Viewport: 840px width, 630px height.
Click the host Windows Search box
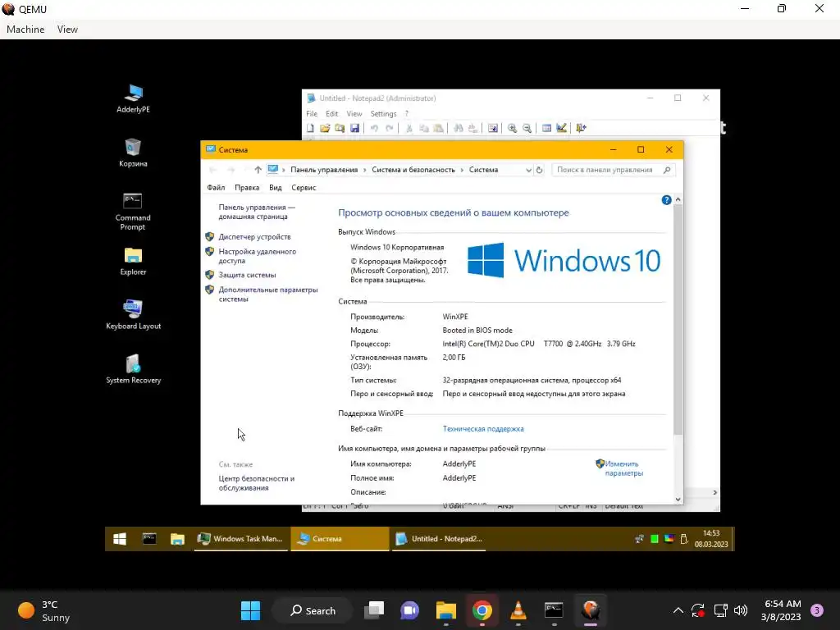pyautogui.click(x=313, y=610)
